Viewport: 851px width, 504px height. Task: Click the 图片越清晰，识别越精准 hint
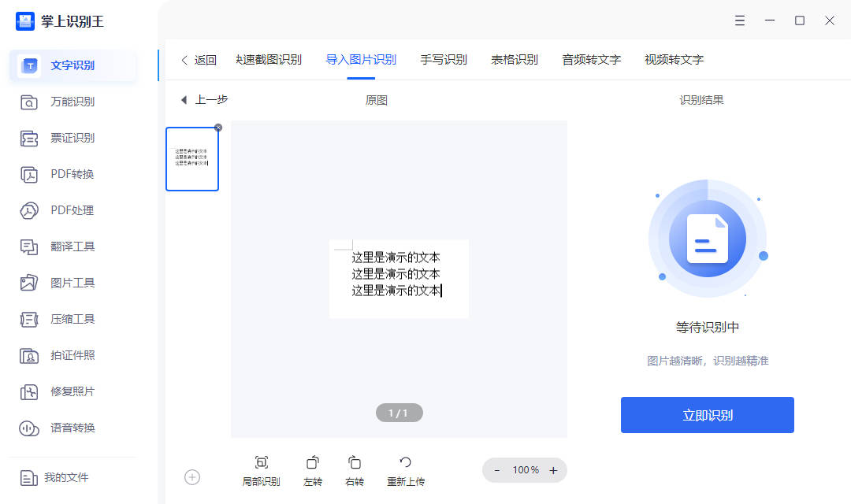[x=707, y=361]
